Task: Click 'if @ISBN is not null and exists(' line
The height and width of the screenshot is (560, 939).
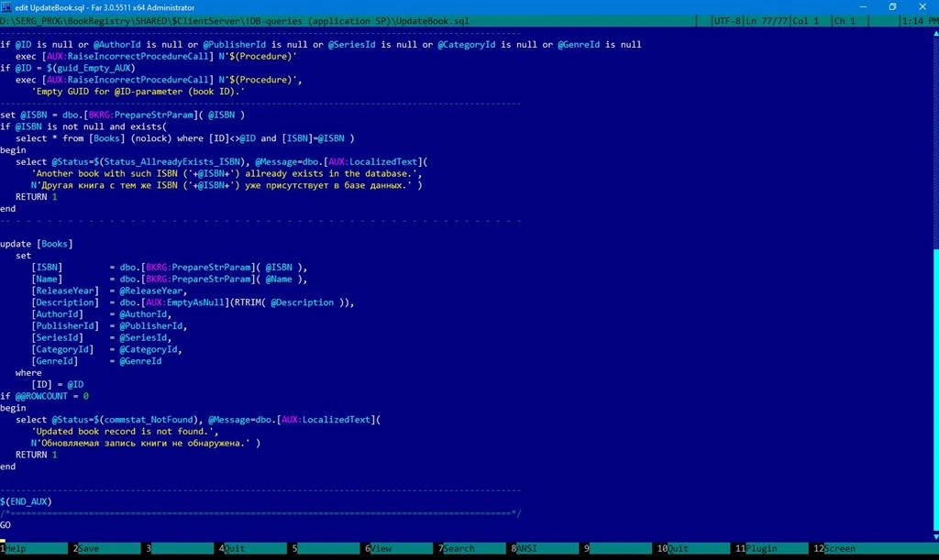Action: click(83, 126)
